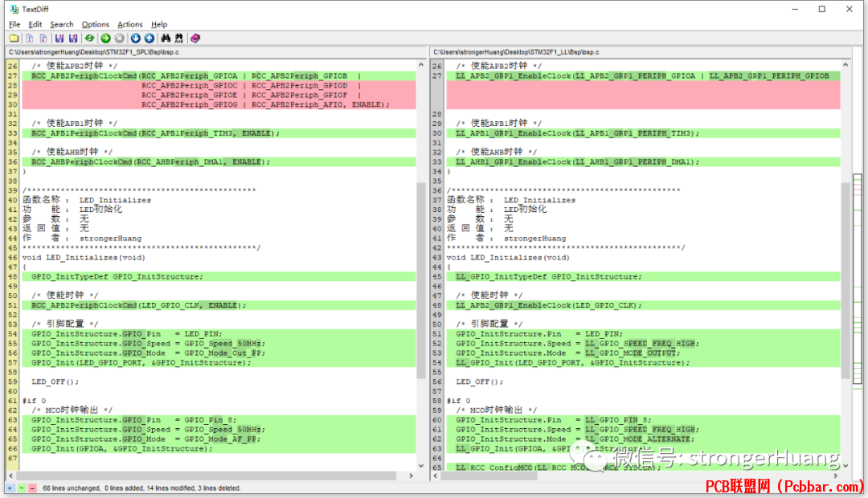Click the right pane vertical scrollbar thumb
Image resolution: width=868 pixels, height=498 pixels.
tap(845, 280)
